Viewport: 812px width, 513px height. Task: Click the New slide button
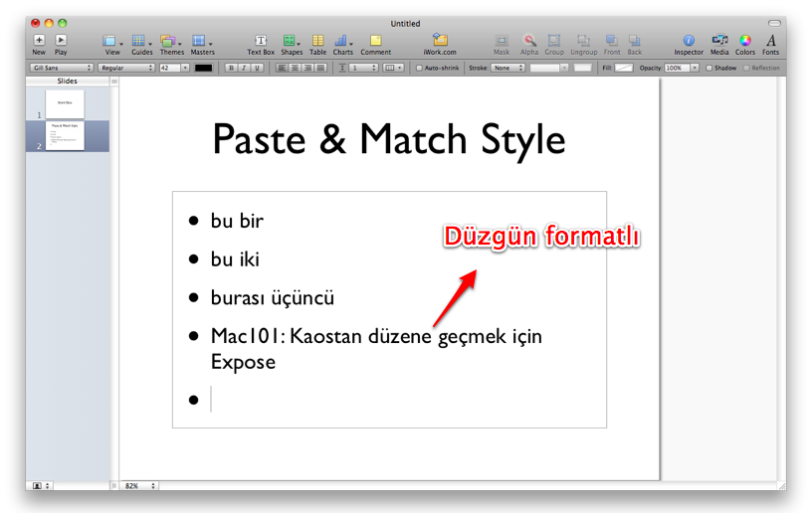coord(39,41)
